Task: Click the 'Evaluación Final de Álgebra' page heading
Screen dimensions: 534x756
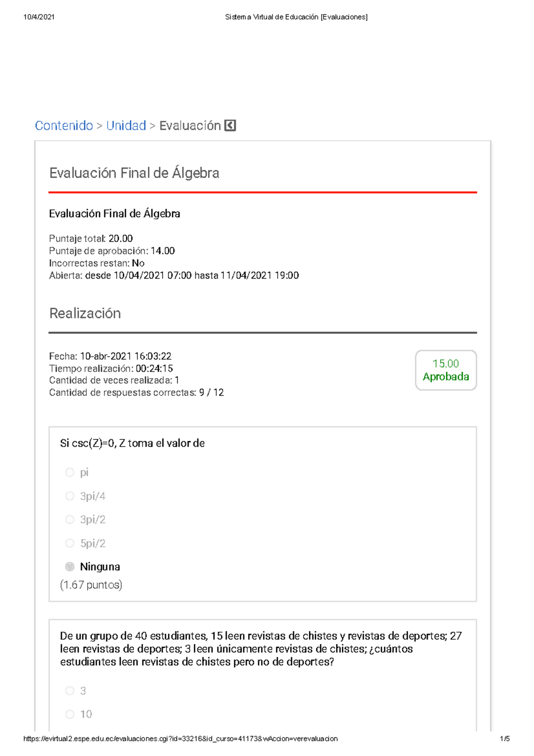Action: [x=134, y=173]
